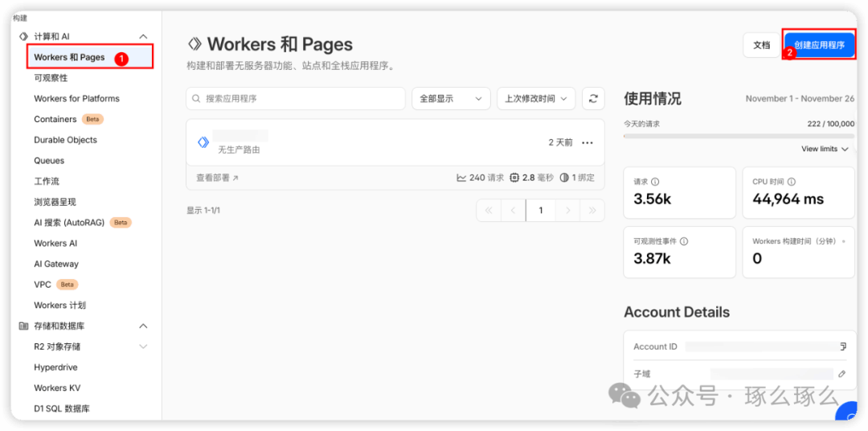Image resolution: width=868 pixels, height=431 pixels.
Task: Collapse the 计算和 AI sidebar section
Action: pyautogui.click(x=143, y=36)
